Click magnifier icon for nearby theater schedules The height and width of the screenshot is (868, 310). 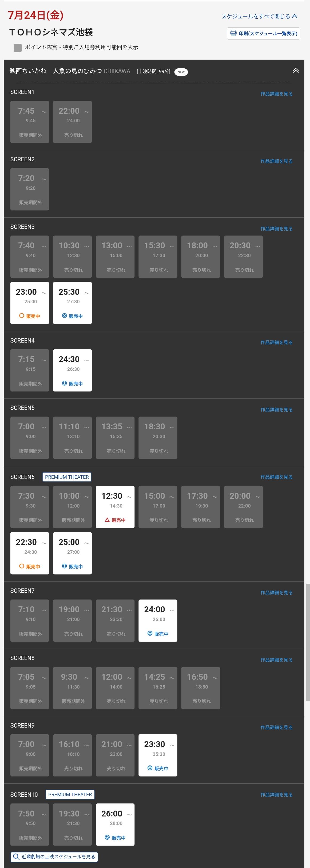point(16,857)
